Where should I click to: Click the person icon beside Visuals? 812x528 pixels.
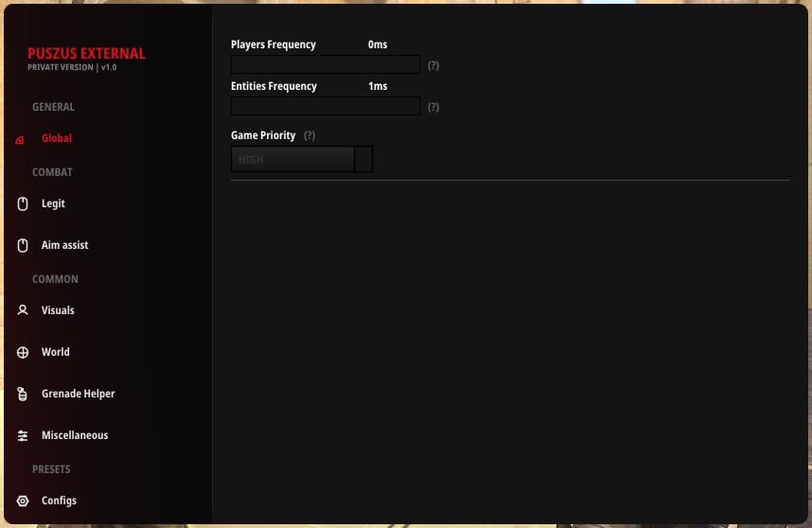coord(23,310)
